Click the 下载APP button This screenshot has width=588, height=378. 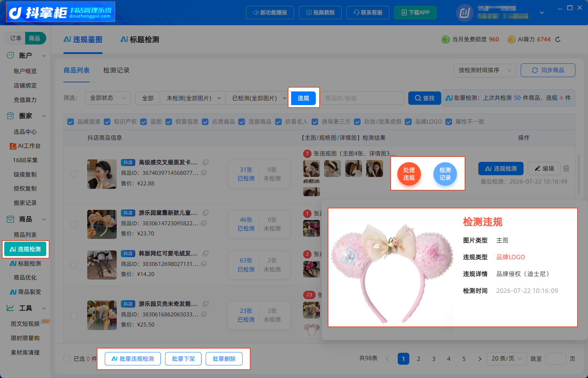pyautogui.click(x=415, y=13)
